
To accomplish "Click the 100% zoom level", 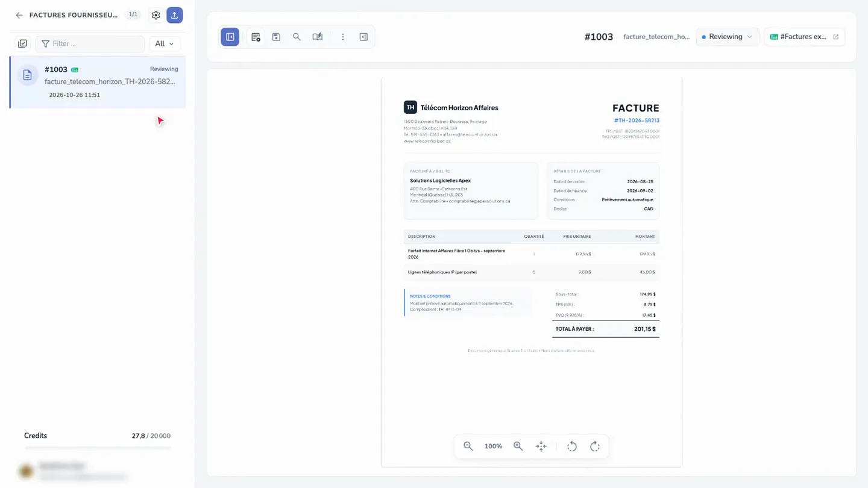I will click(x=493, y=446).
